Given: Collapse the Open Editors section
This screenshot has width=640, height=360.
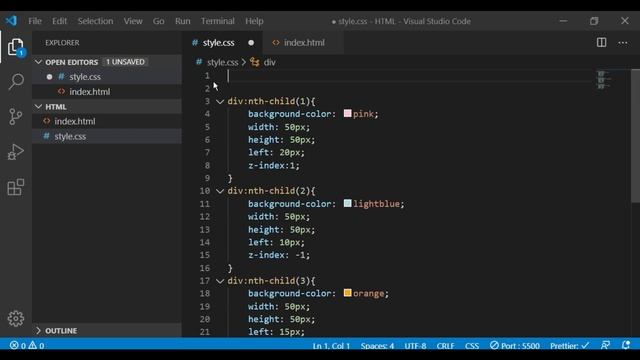Looking at the screenshot, I should click(38, 62).
